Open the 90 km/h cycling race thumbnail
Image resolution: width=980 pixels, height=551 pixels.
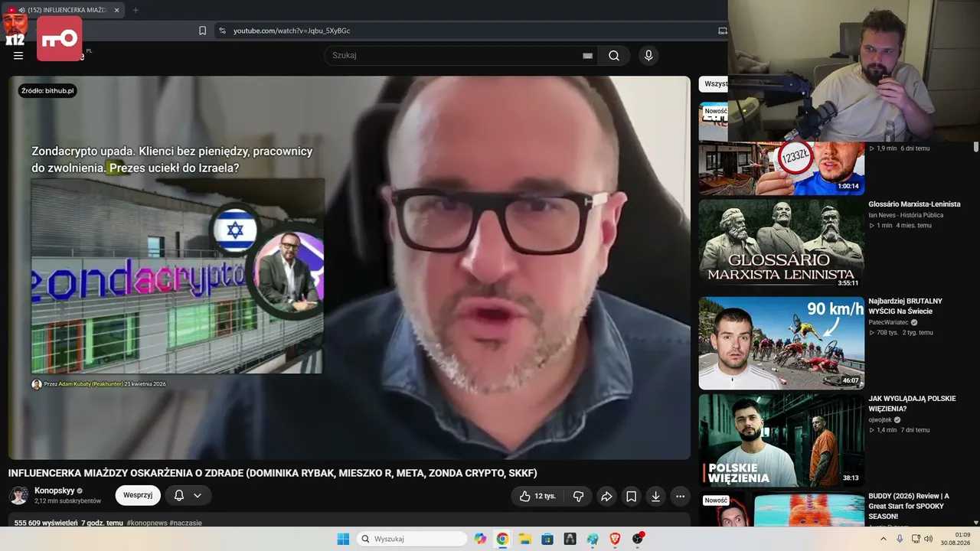point(781,343)
